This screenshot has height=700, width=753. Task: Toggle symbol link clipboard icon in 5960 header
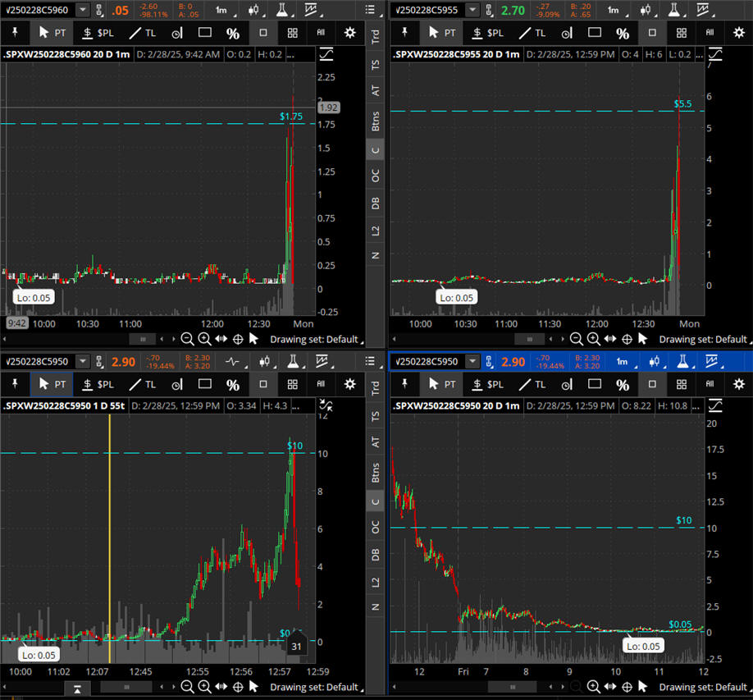99,10
